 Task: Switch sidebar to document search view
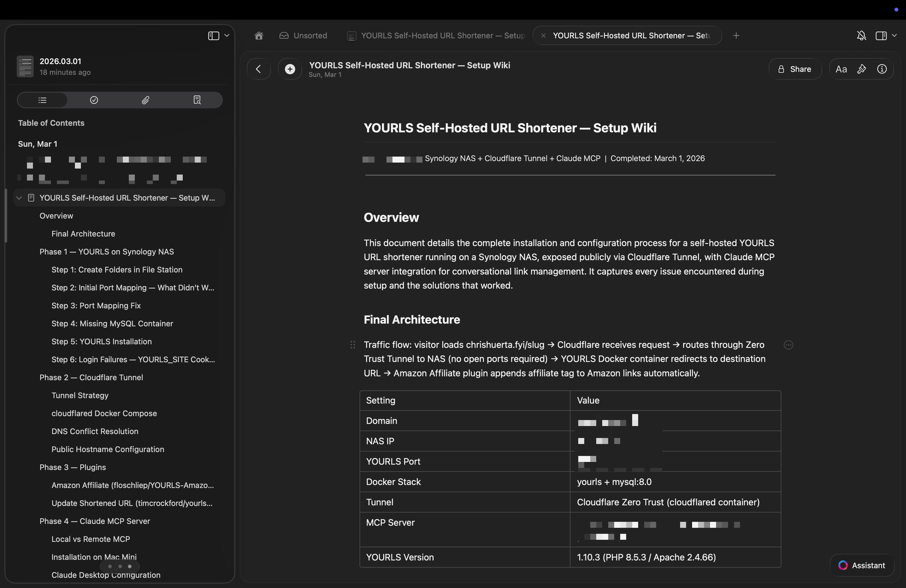pyautogui.click(x=197, y=100)
